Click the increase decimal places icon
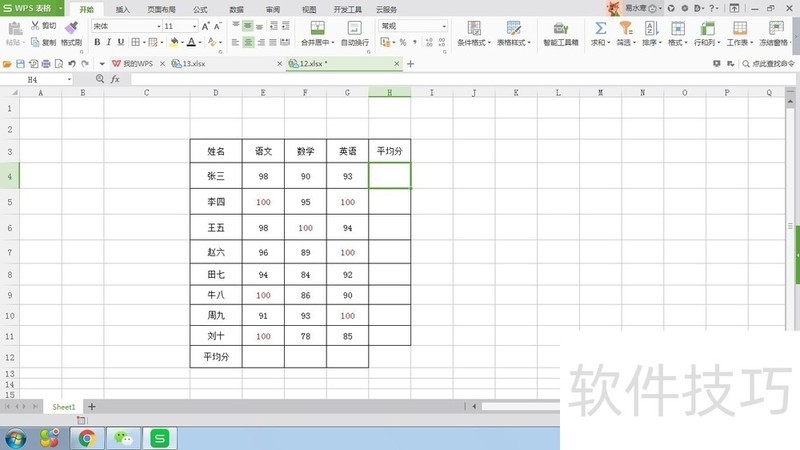 pos(429,42)
